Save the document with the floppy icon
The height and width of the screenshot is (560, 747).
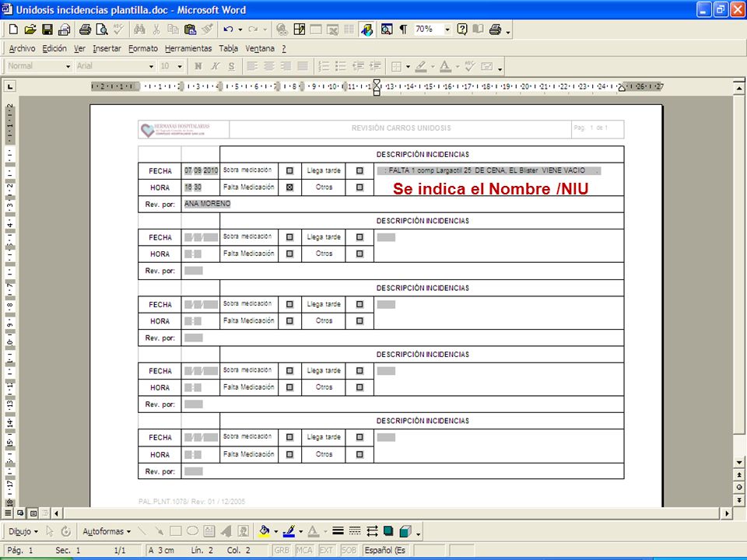pyautogui.click(x=47, y=30)
